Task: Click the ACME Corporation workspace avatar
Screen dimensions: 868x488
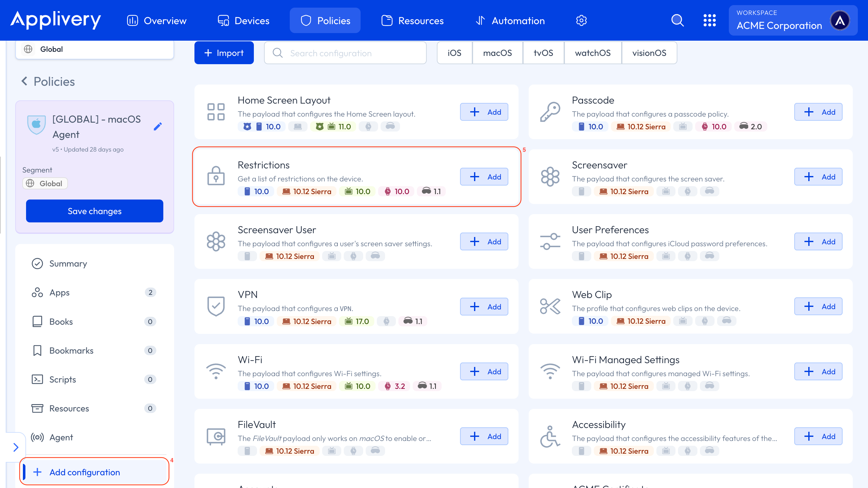Action: 840,21
